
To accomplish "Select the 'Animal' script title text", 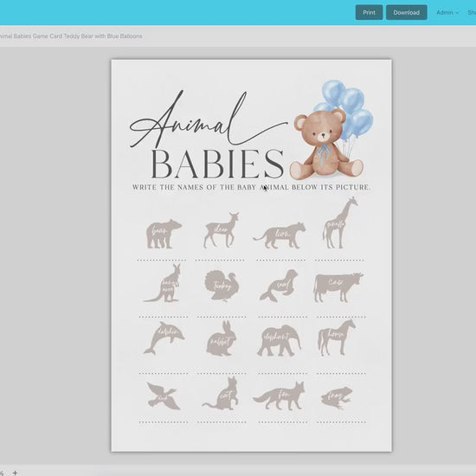I will [x=209, y=120].
